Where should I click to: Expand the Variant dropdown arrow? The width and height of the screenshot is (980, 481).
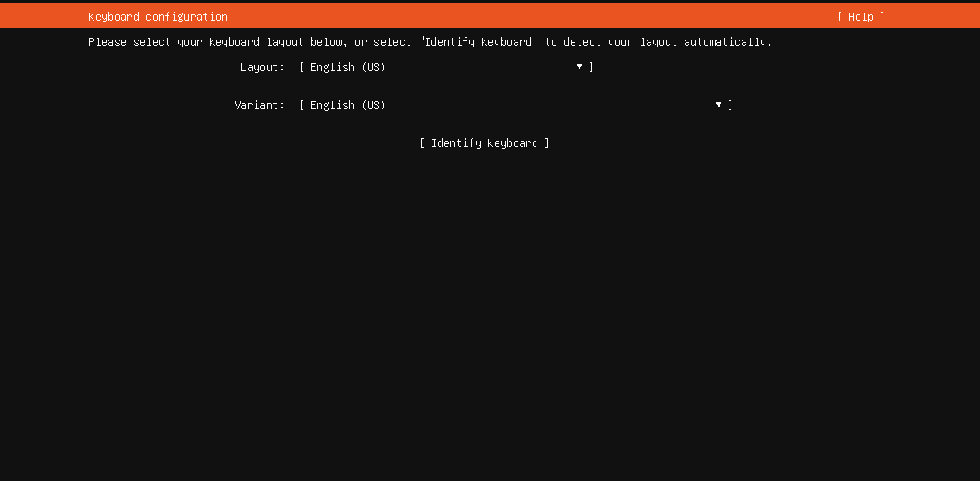point(719,105)
